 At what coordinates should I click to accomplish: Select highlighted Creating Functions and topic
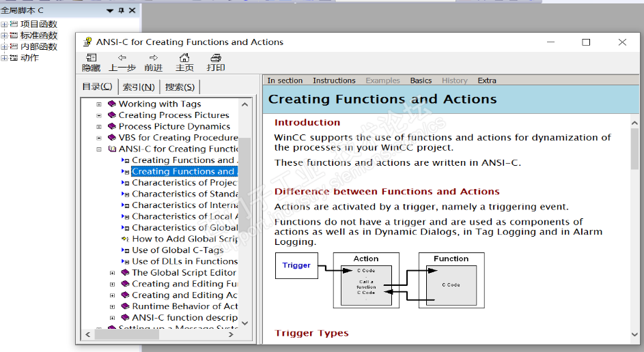184,171
